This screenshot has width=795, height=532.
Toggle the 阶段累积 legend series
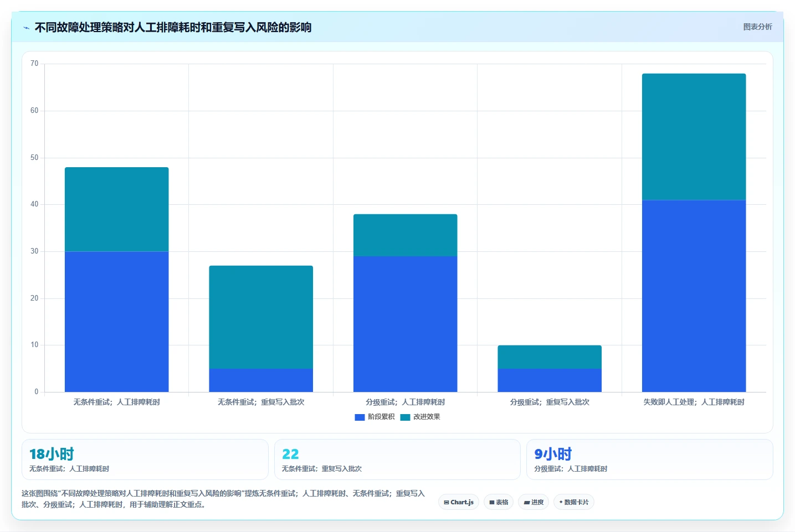point(375,417)
